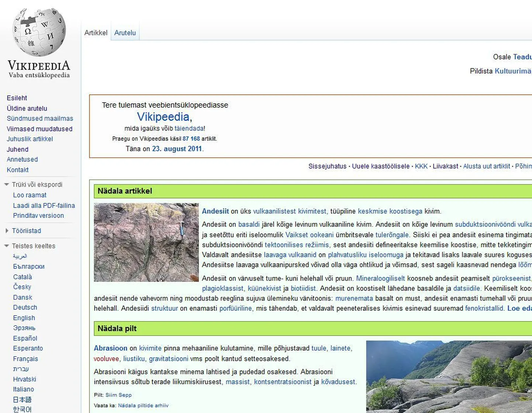This screenshot has height=413, width=532.
Task: Switch language to Français
Action: click(x=25, y=359)
